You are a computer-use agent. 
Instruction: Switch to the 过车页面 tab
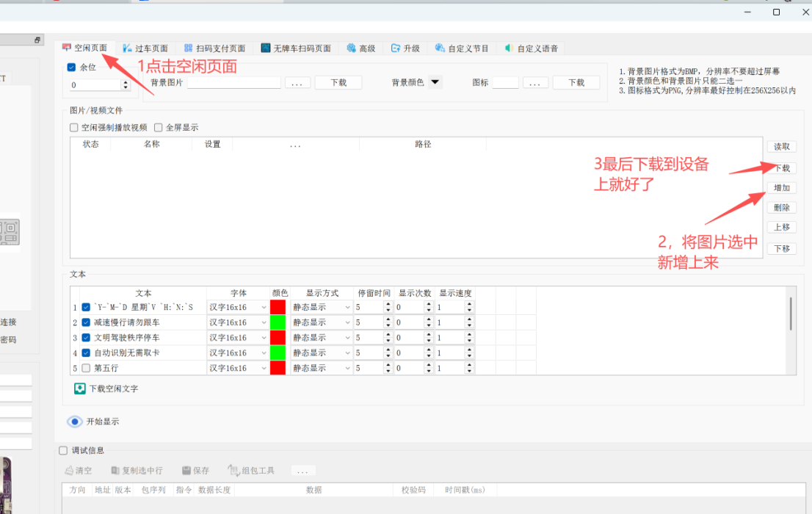pyautogui.click(x=145, y=48)
